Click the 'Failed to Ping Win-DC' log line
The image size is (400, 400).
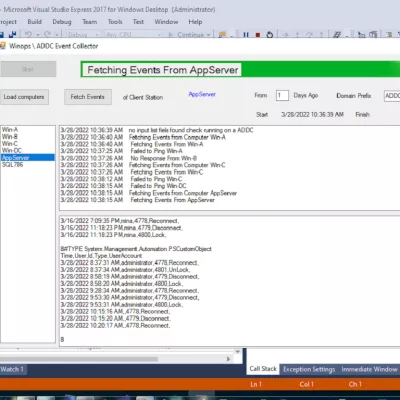click(123, 186)
